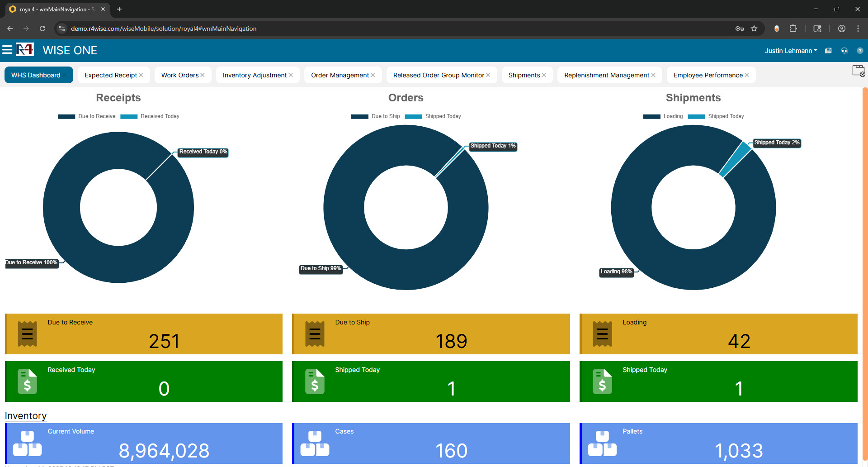This screenshot has height=467, width=868.
Task: Toggle Due to Ship legend in Orders chart
Action: (x=376, y=116)
